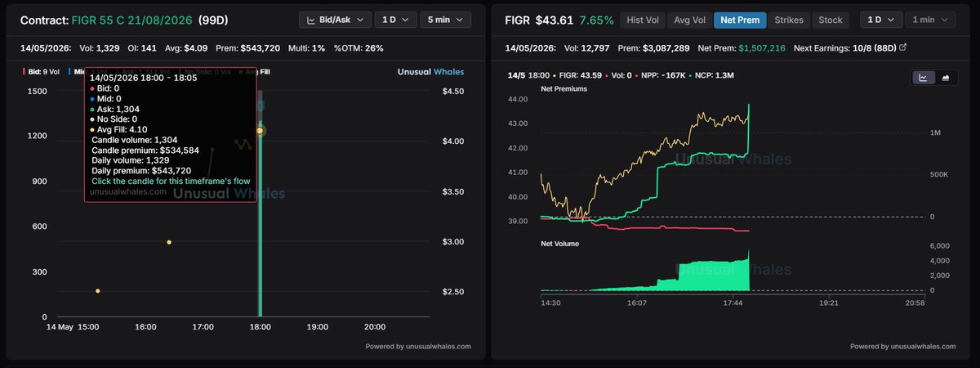
Task: Click the Net Prem $1,507,216 value
Action: [762, 48]
